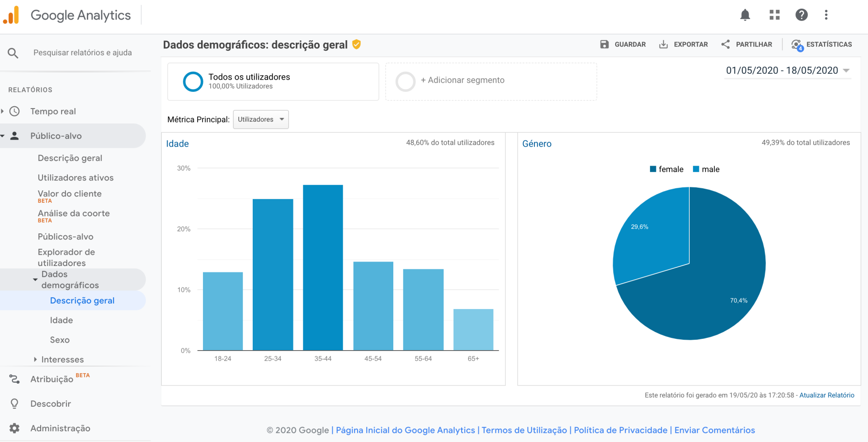Image resolution: width=868 pixels, height=442 pixels.
Task: Click the Google Analytics logo icon
Action: [11, 15]
